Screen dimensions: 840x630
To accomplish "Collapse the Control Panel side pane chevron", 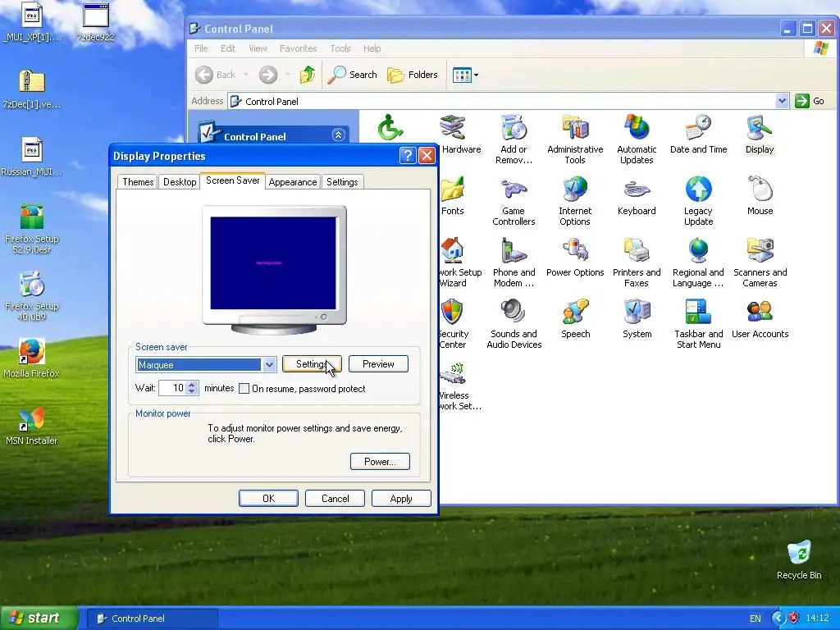I will click(x=338, y=135).
